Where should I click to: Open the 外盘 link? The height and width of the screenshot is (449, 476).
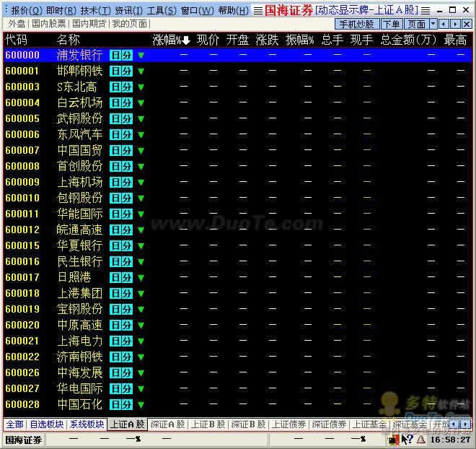(x=17, y=23)
